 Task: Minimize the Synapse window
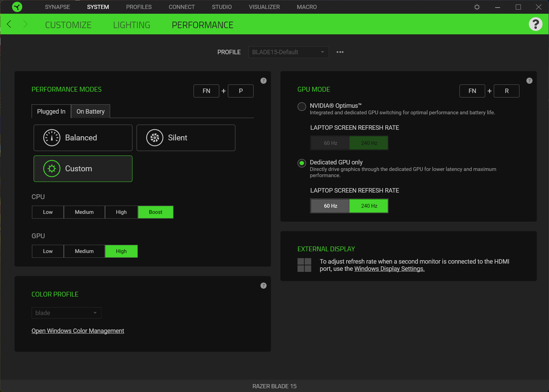(498, 7)
